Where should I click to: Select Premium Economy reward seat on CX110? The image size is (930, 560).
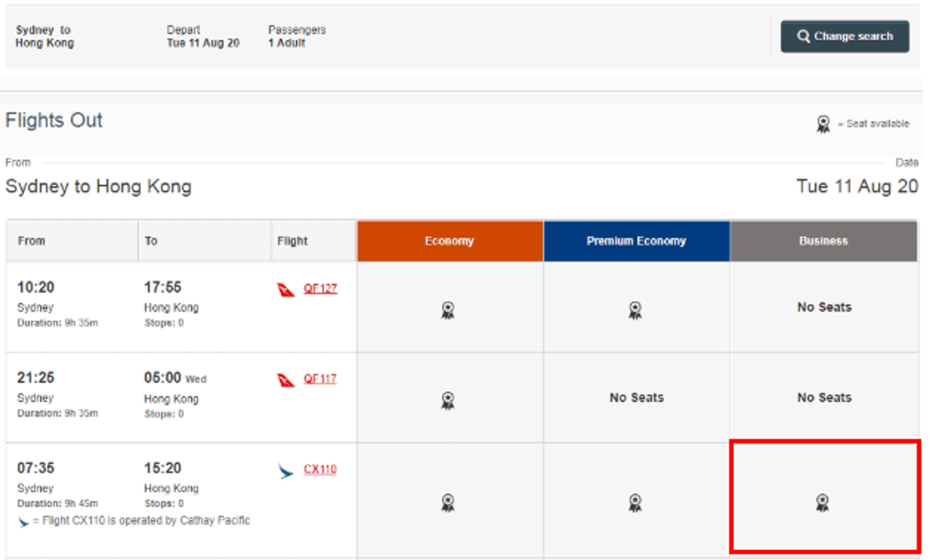point(635,503)
